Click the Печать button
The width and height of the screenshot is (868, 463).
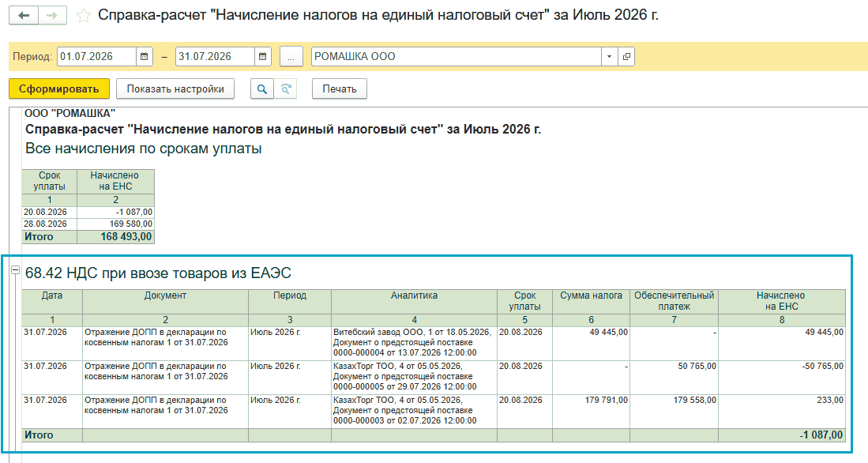(x=340, y=88)
